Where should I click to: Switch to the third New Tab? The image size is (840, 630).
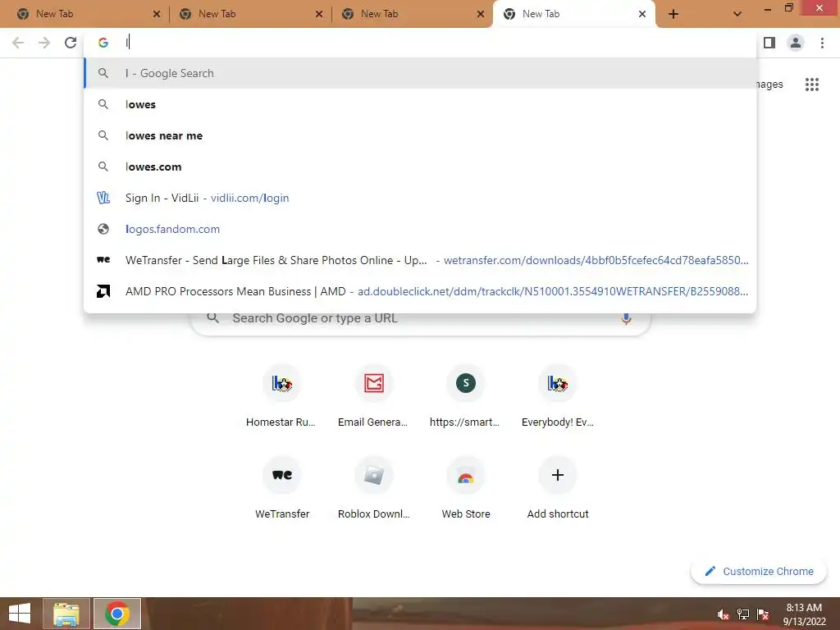click(x=412, y=15)
